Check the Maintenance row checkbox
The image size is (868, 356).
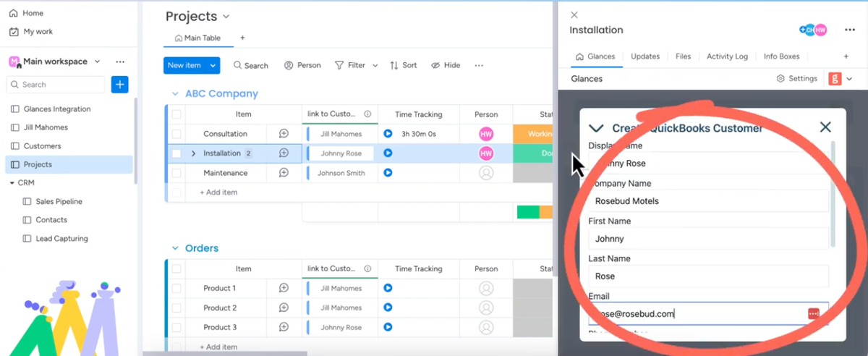point(176,173)
